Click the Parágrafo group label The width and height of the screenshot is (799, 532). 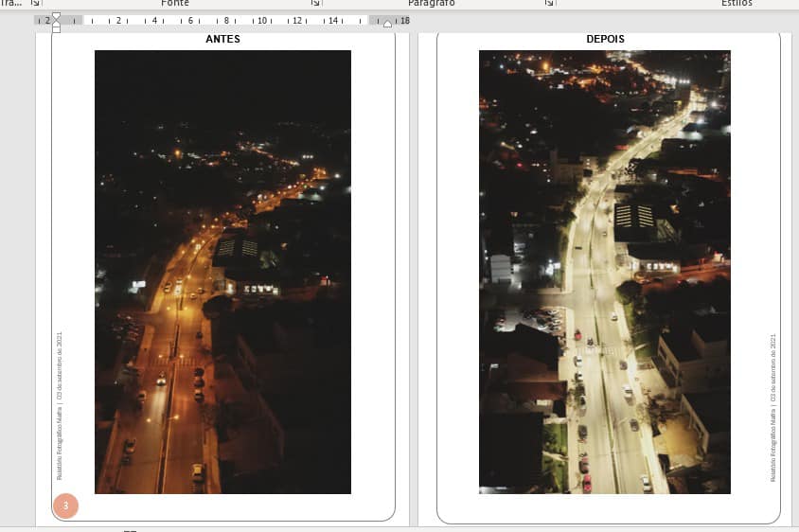431,4
